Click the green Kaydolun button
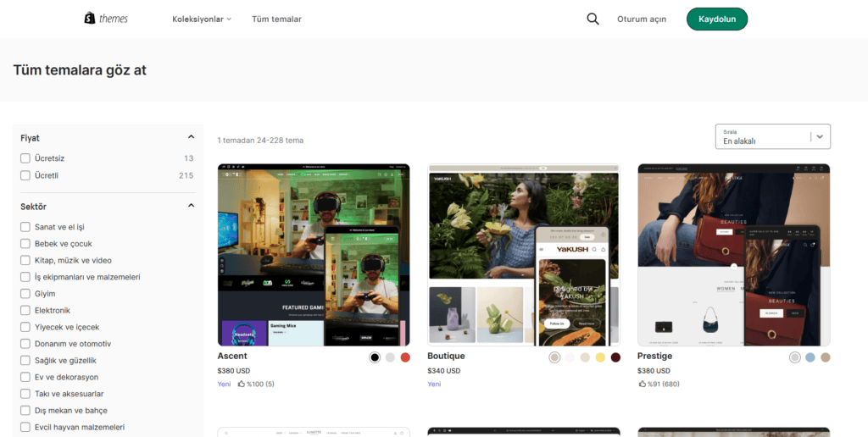The image size is (868, 437). [x=717, y=19]
